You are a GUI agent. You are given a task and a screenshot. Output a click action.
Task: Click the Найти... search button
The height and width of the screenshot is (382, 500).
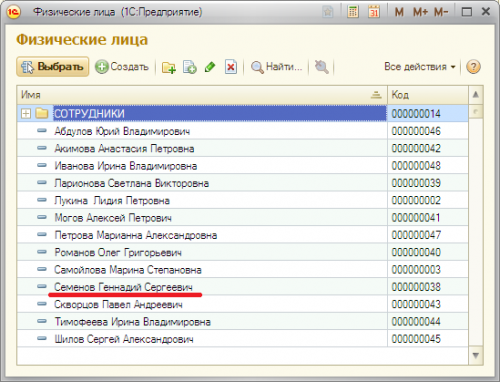click(x=276, y=67)
